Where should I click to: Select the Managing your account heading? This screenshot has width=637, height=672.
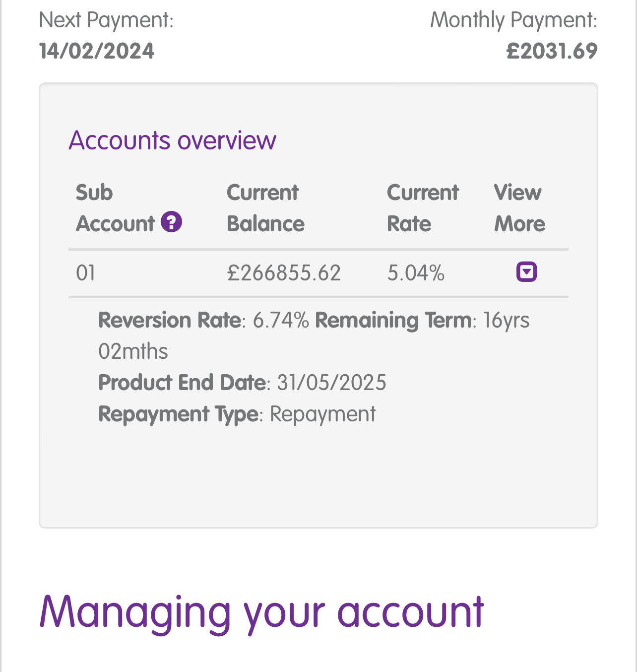(x=261, y=612)
